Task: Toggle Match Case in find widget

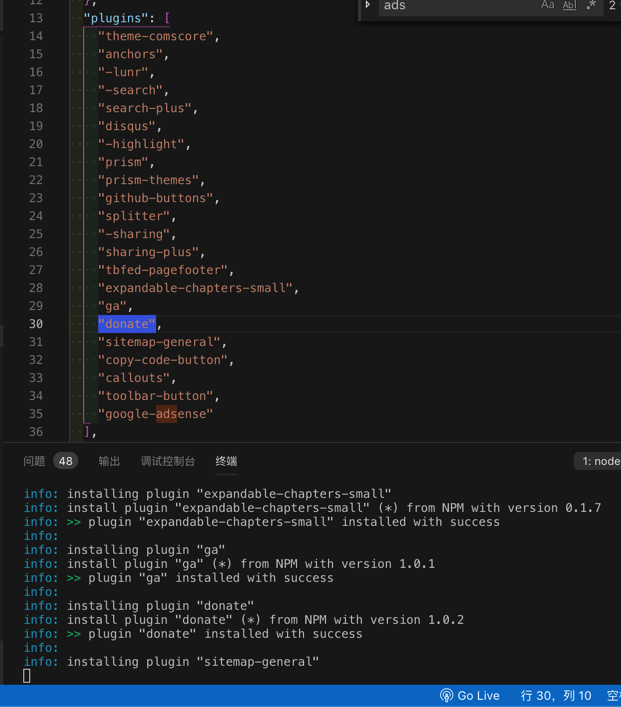Action: tap(547, 6)
